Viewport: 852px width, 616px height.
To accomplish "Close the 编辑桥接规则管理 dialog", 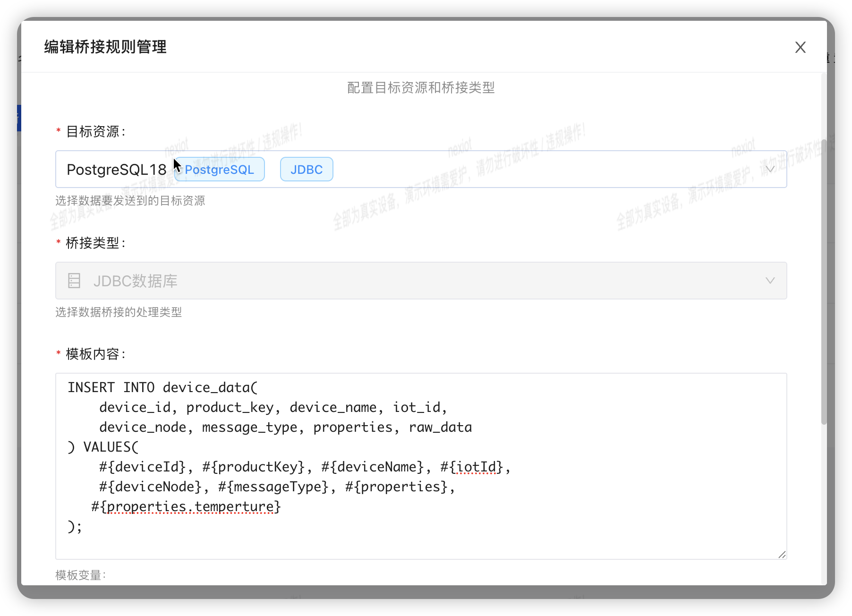I will pyautogui.click(x=800, y=47).
